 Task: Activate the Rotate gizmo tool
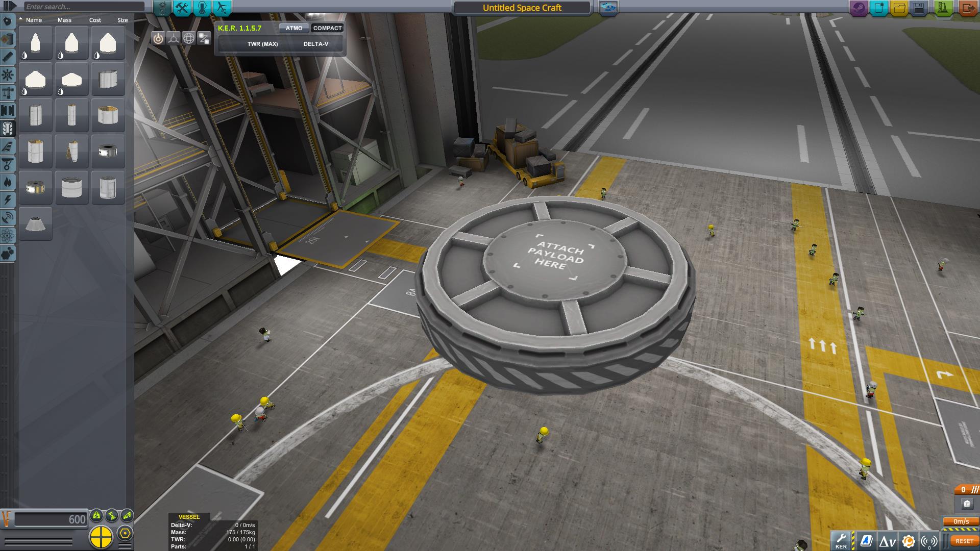(x=189, y=38)
